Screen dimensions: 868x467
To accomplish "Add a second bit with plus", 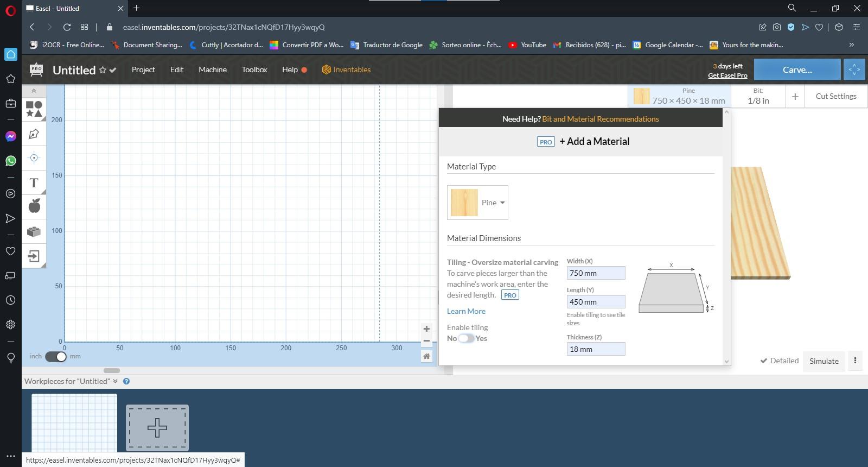I will point(795,97).
